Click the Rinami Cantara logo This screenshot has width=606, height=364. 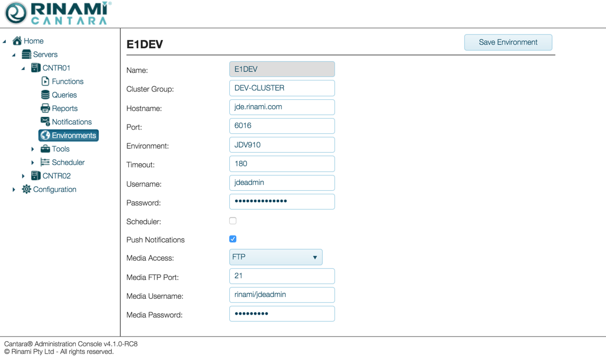[56, 14]
